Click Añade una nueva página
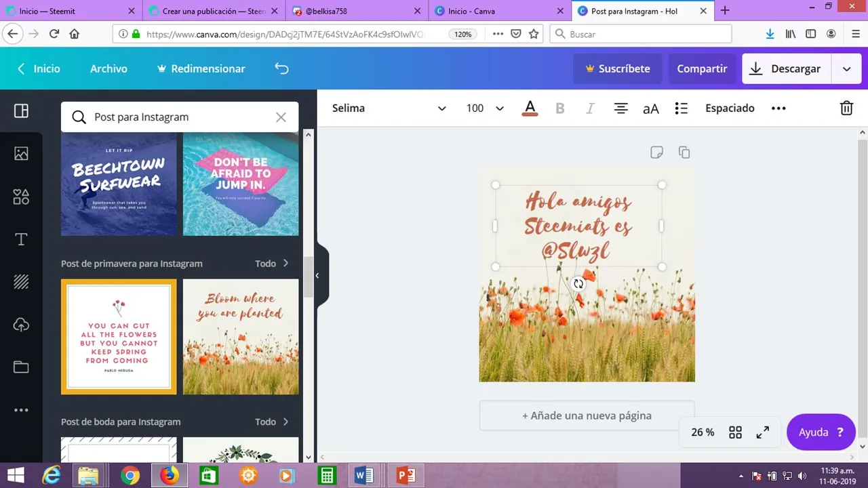Viewport: 868px width, 488px height. tap(587, 415)
